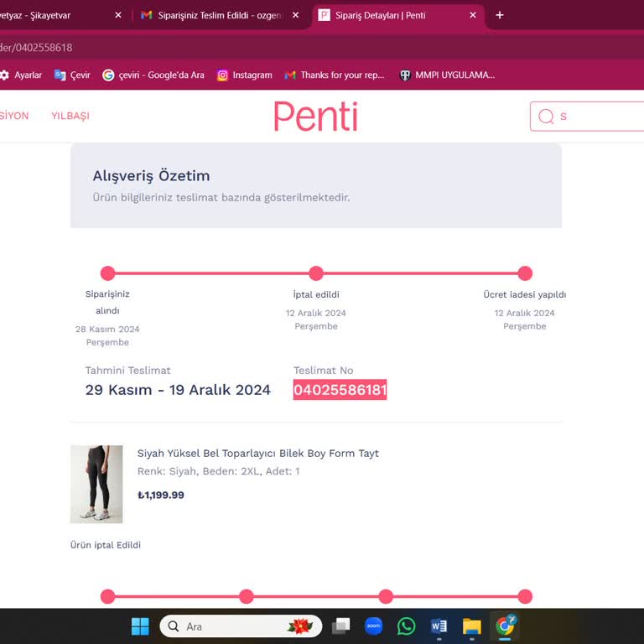
Task: Click the 'Alışveriş Özetim' heading
Action: click(x=151, y=176)
